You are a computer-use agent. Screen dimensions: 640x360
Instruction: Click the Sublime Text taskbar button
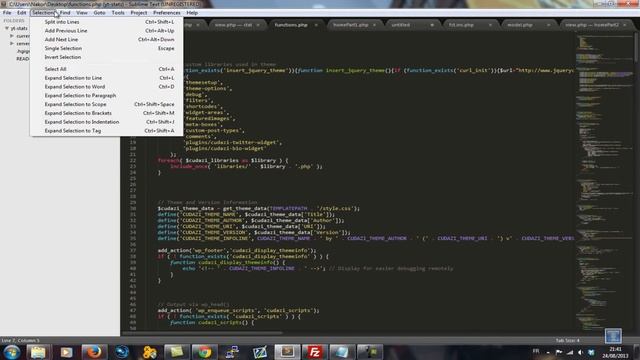point(287,352)
